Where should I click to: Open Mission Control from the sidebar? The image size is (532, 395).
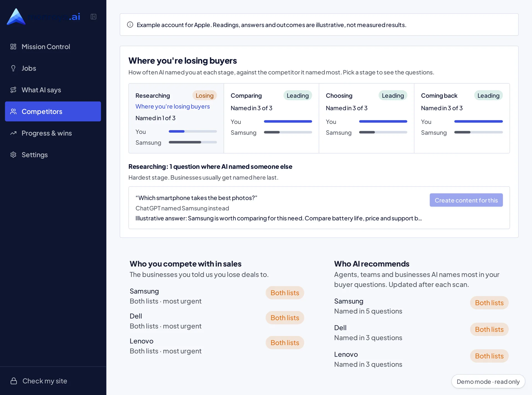pos(53,47)
